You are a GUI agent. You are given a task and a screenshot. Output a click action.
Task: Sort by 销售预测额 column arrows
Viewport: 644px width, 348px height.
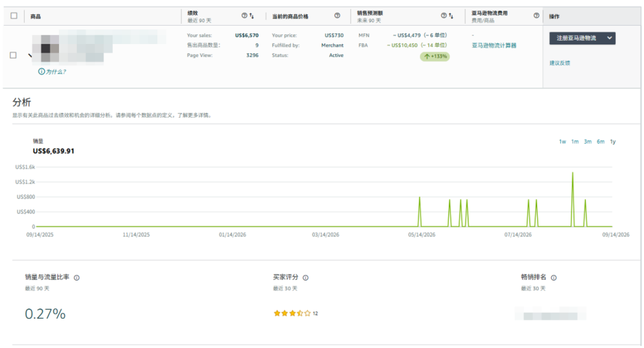[x=451, y=16]
